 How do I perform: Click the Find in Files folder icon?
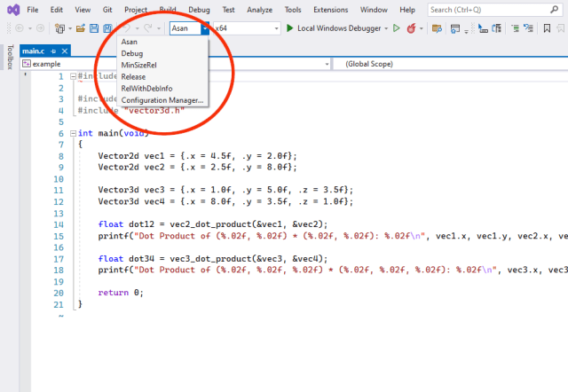437,28
